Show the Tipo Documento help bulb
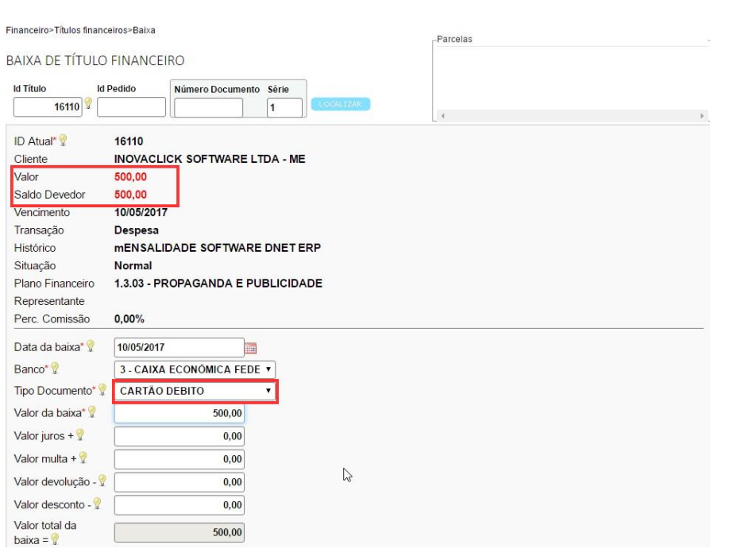Image resolution: width=745 pixels, height=560 pixels. pyautogui.click(x=102, y=390)
